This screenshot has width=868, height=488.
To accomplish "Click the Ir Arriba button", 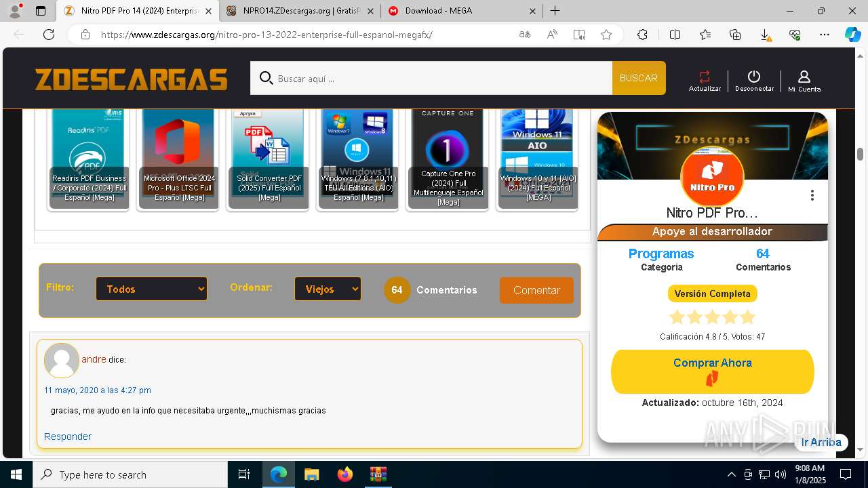I will pyautogui.click(x=821, y=442).
